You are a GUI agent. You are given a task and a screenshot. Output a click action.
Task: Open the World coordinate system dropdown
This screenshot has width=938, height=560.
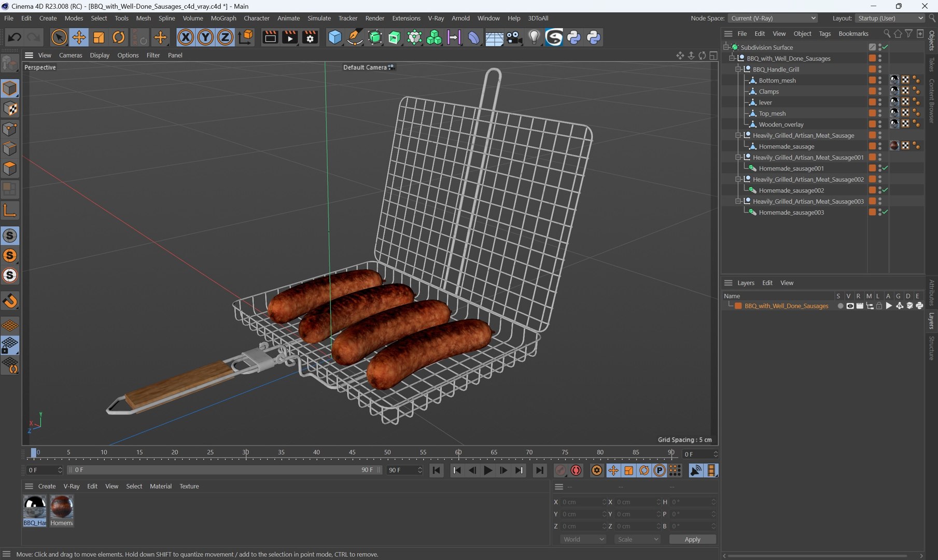tap(583, 539)
